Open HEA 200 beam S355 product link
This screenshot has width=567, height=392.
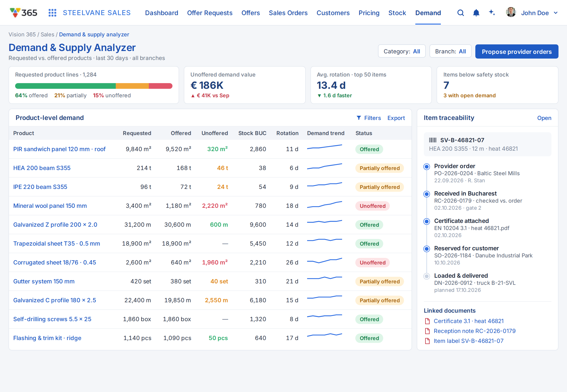(42, 168)
